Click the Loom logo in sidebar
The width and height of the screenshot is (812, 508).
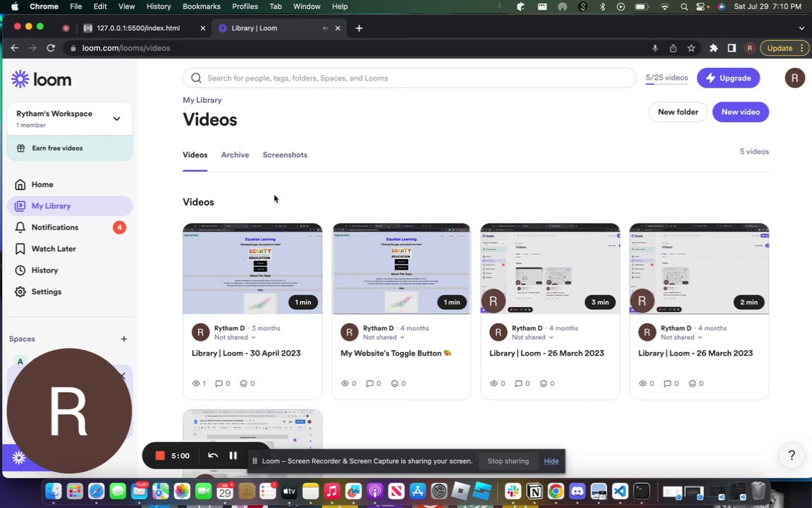(42, 79)
